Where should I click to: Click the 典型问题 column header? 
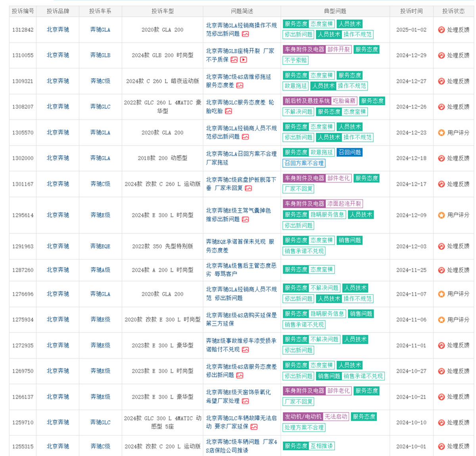pyautogui.click(x=335, y=11)
